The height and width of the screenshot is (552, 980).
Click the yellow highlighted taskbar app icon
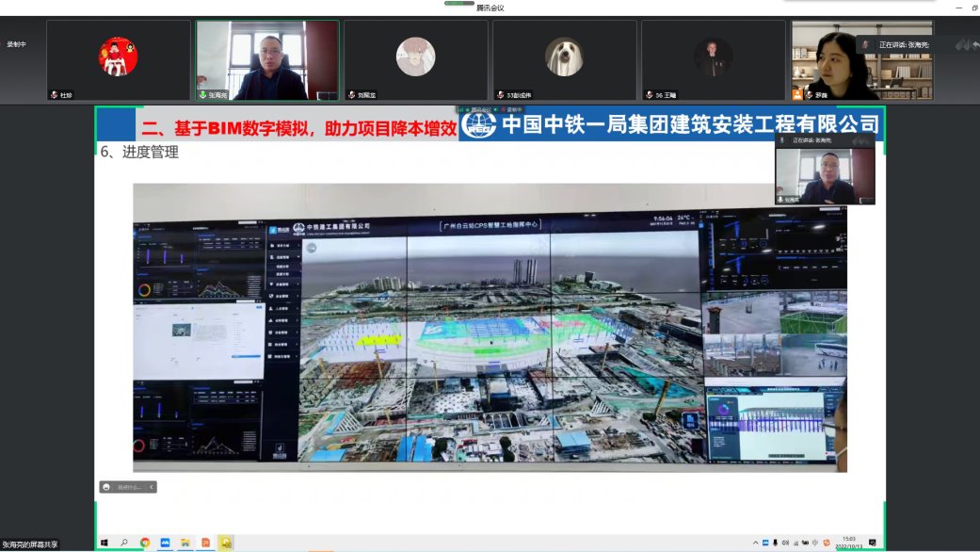click(226, 543)
